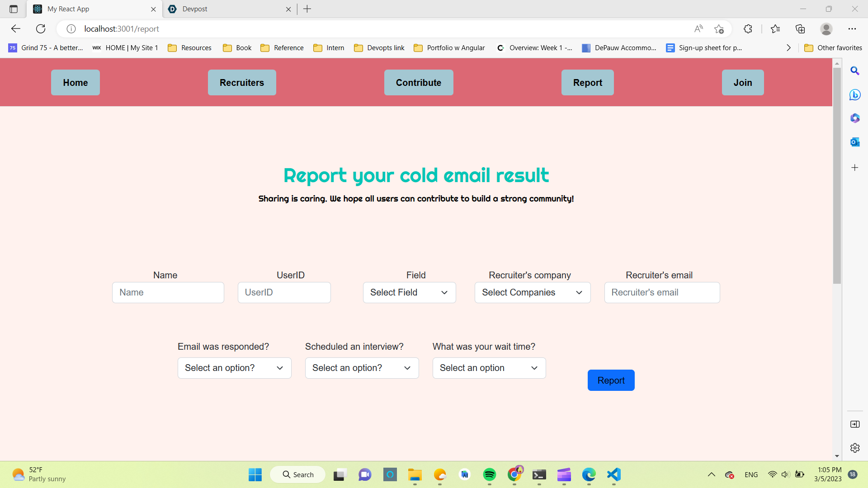This screenshot has height=488, width=868.
Task: Open the Outlook sidebar icon
Action: tap(854, 142)
